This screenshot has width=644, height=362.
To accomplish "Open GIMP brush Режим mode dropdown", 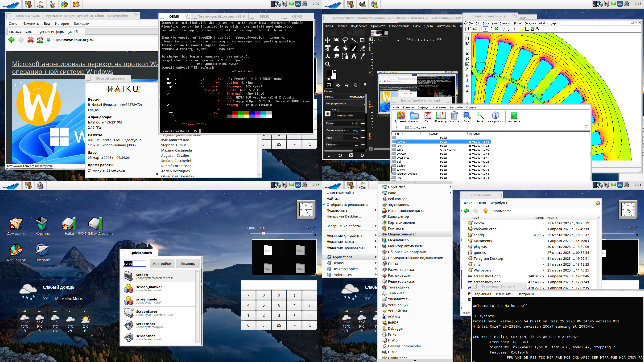I will click(x=345, y=97).
